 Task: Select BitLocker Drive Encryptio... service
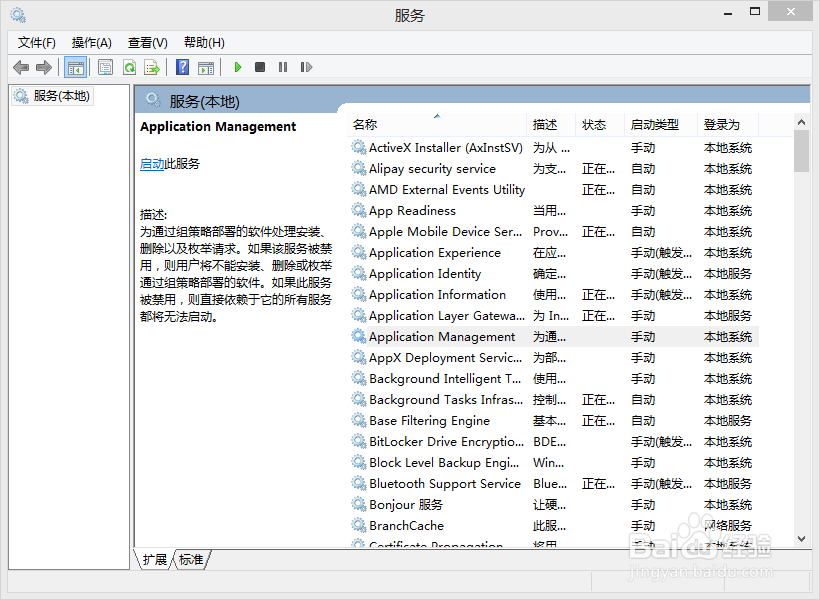coord(553,441)
